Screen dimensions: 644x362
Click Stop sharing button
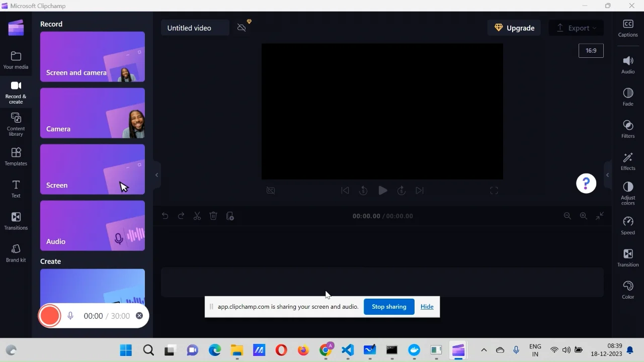(389, 307)
